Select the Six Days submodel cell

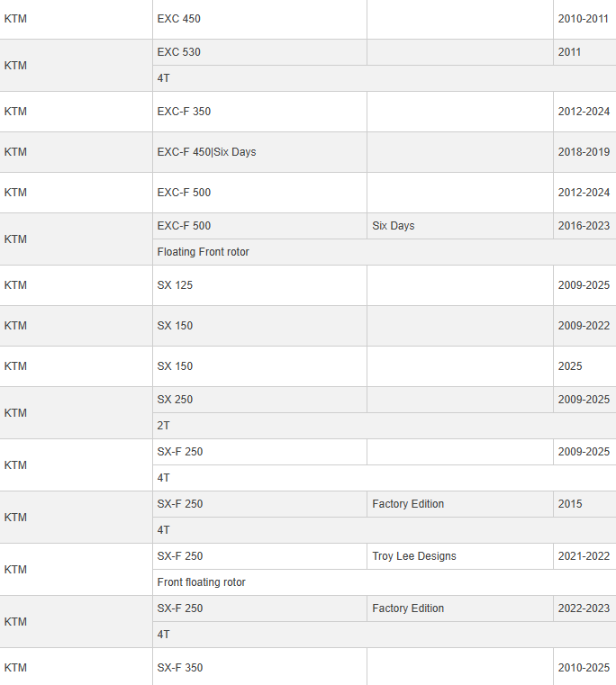point(394,226)
